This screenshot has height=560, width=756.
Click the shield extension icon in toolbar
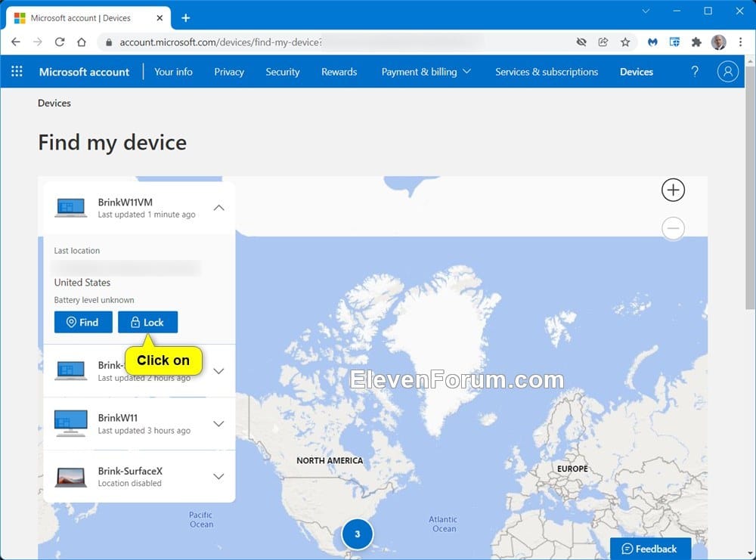pyautogui.click(x=674, y=42)
